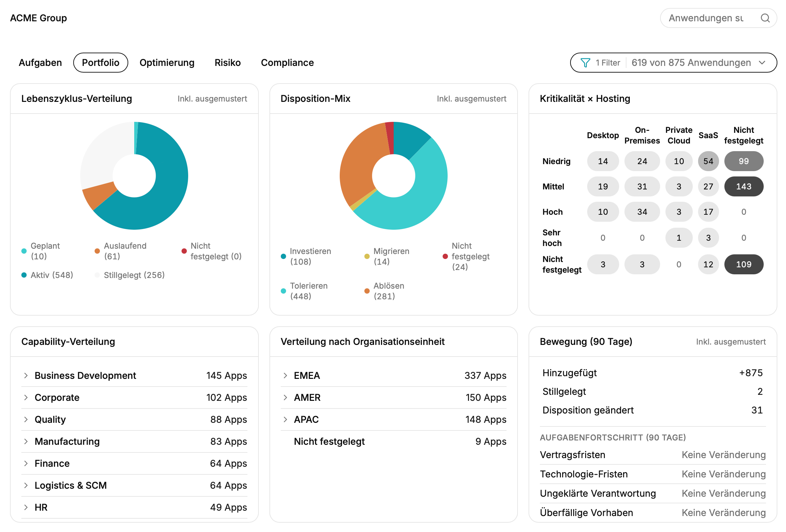Click the Geplant (10) legend dot
The width and height of the screenshot is (786, 532).
click(24, 251)
